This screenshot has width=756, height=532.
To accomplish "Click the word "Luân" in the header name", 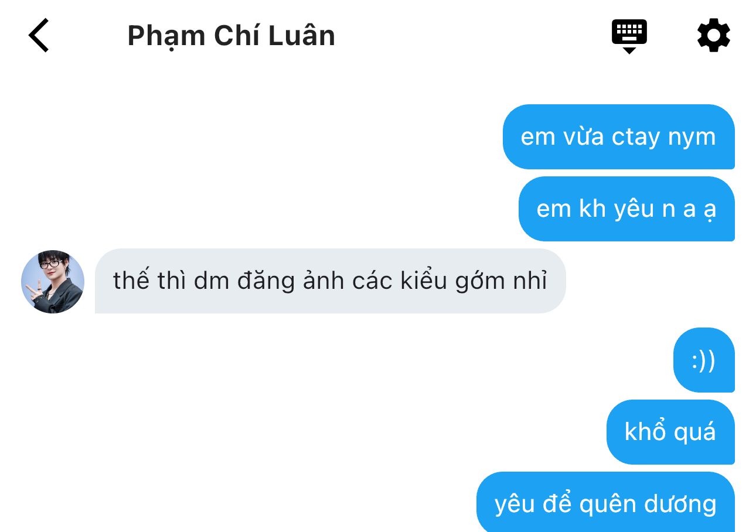I will coord(302,36).
